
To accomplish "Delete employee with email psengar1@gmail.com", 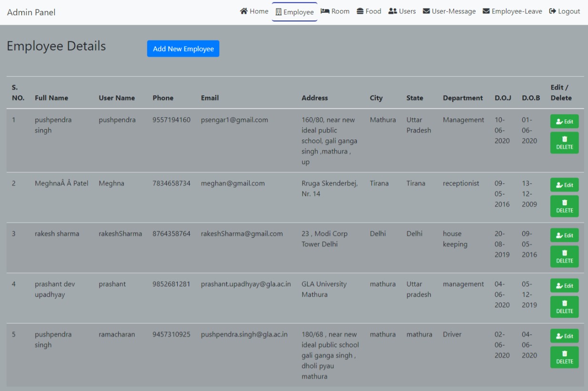I will coord(565,143).
